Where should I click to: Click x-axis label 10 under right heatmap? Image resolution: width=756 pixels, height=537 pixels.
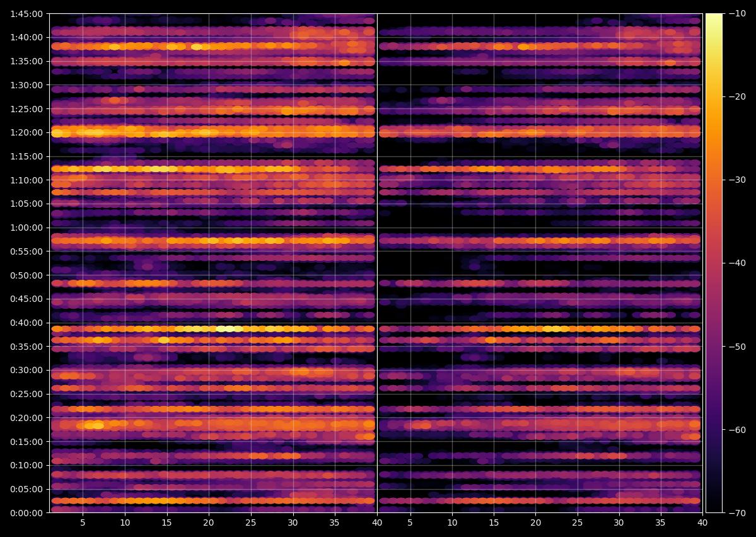[451, 523]
